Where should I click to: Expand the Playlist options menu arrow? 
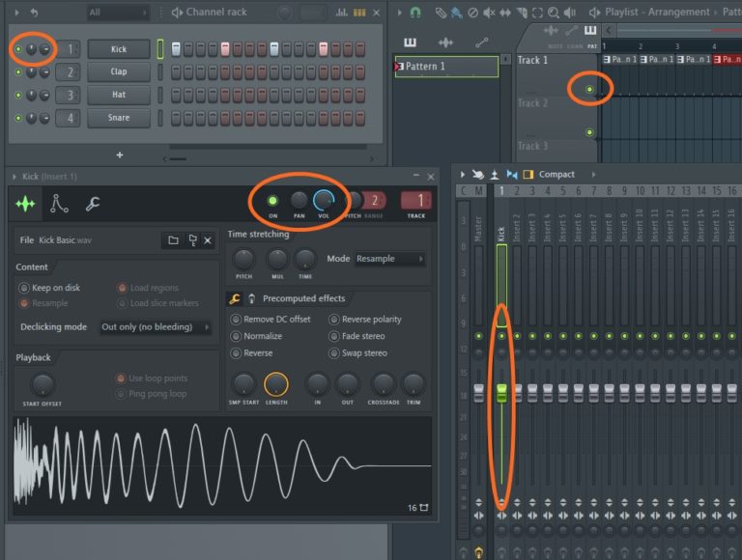pyautogui.click(x=399, y=13)
